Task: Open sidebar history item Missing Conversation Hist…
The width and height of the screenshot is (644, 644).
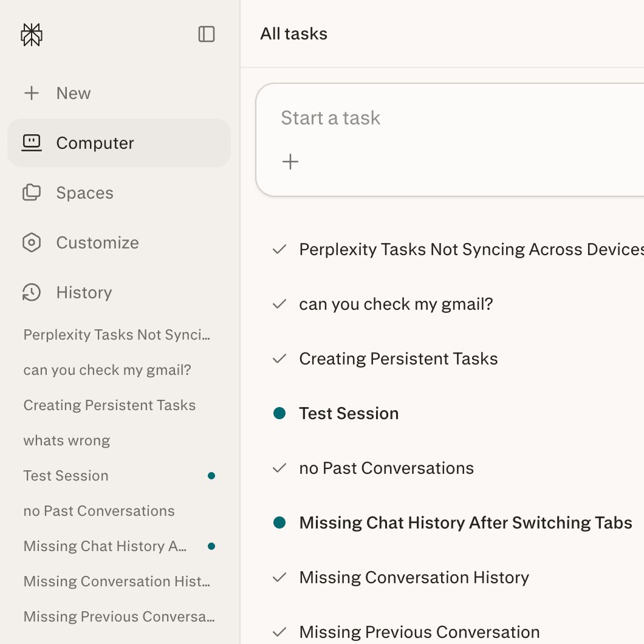Action: [x=117, y=581]
